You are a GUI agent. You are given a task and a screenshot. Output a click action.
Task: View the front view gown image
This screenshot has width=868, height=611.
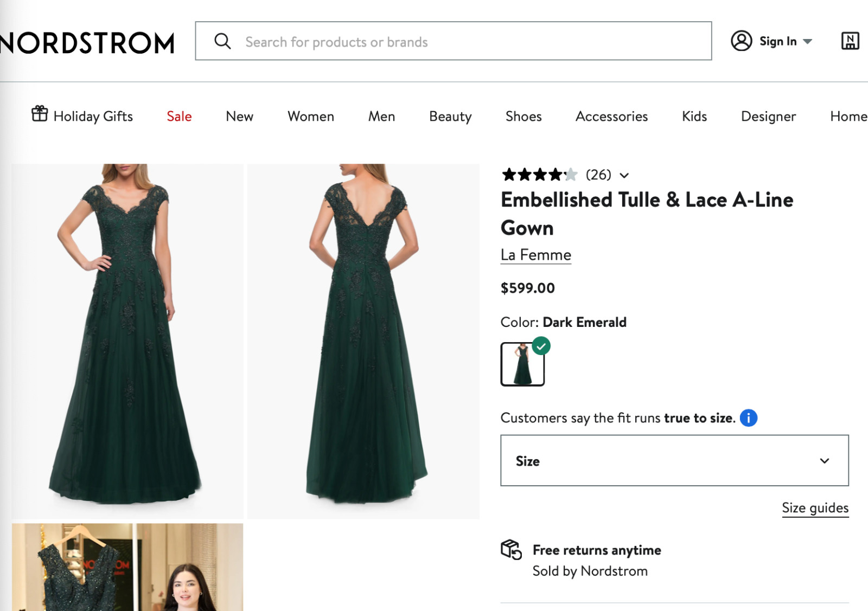coord(127,341)
